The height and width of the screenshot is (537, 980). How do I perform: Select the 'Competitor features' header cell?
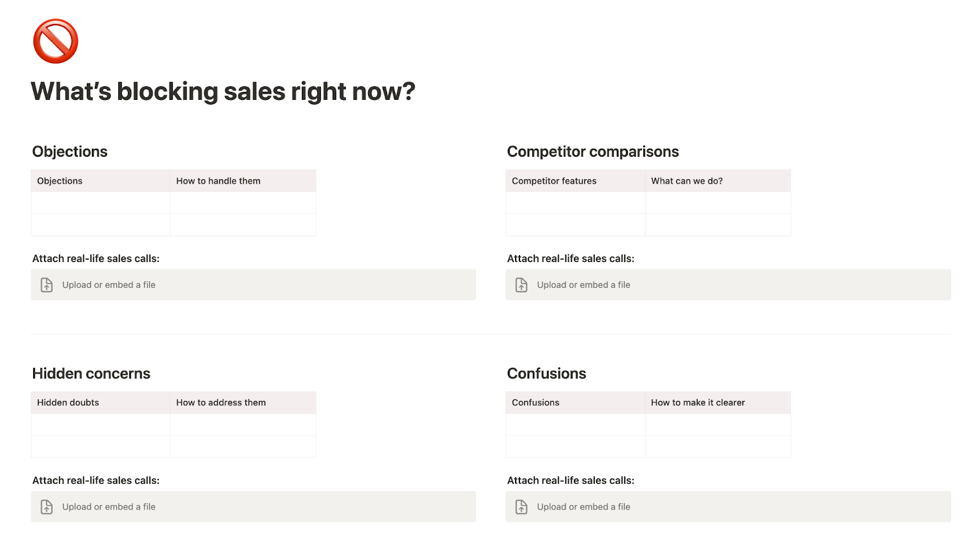pos(575,181)
